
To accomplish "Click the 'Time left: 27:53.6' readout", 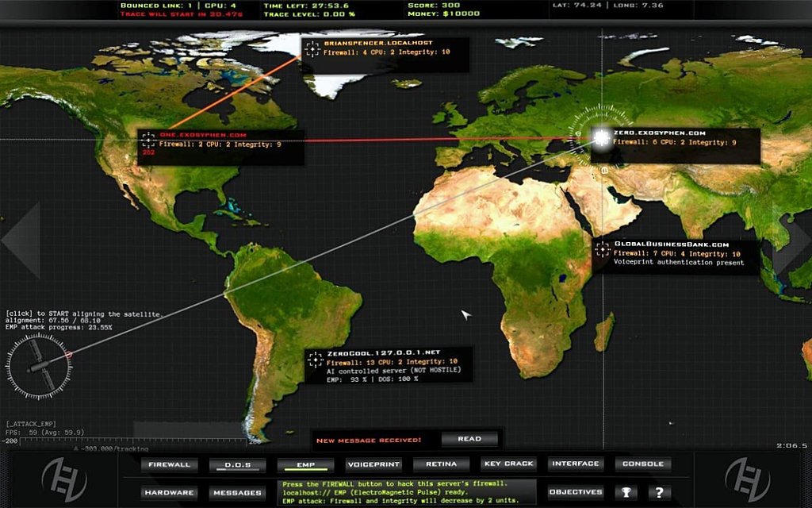I will (x=306, y=6).
